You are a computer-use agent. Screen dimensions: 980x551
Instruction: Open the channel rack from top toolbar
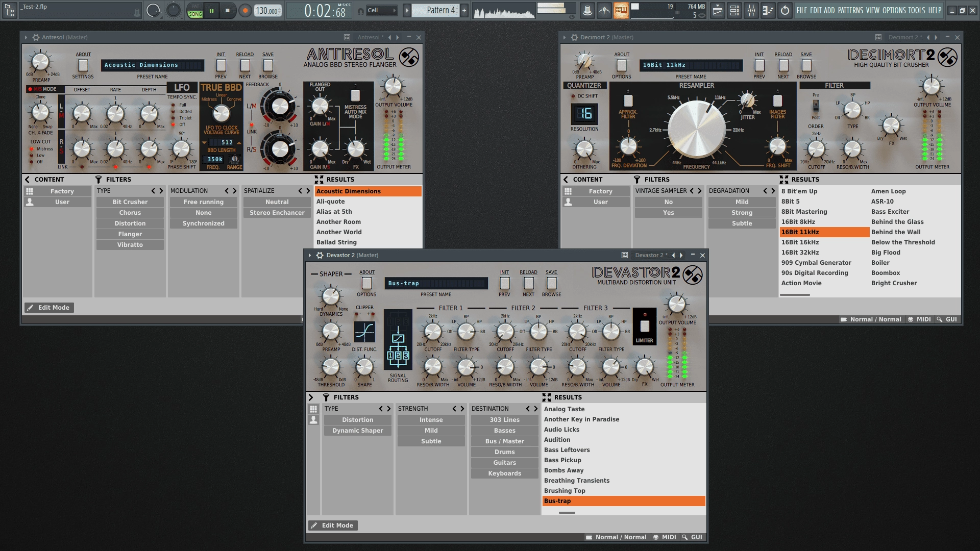pyautogui.click(x=734, y=10)
